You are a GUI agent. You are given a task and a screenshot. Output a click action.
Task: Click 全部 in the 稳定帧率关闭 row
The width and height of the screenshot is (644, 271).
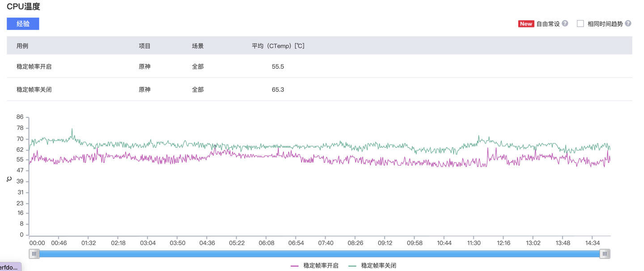coord(198,89)
